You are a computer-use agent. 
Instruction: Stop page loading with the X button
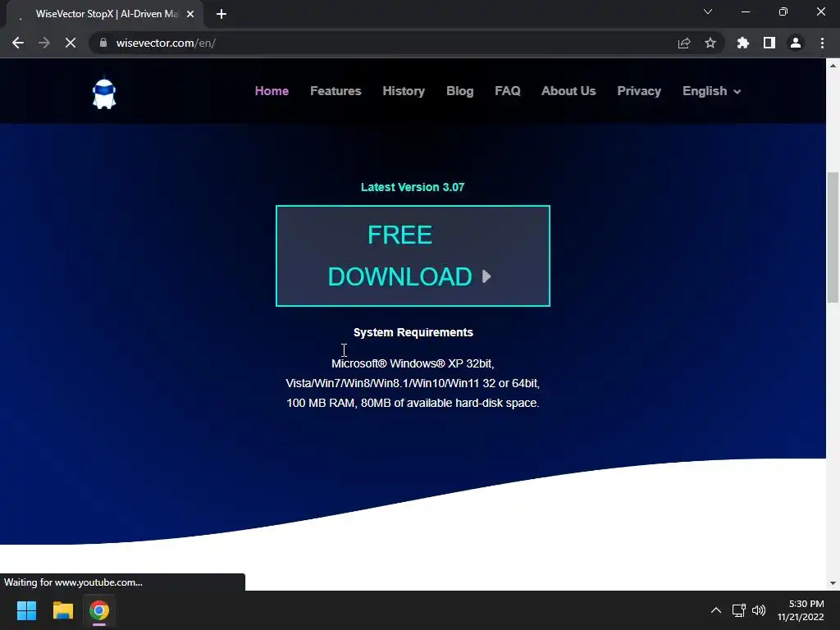[x=71, y=43]
